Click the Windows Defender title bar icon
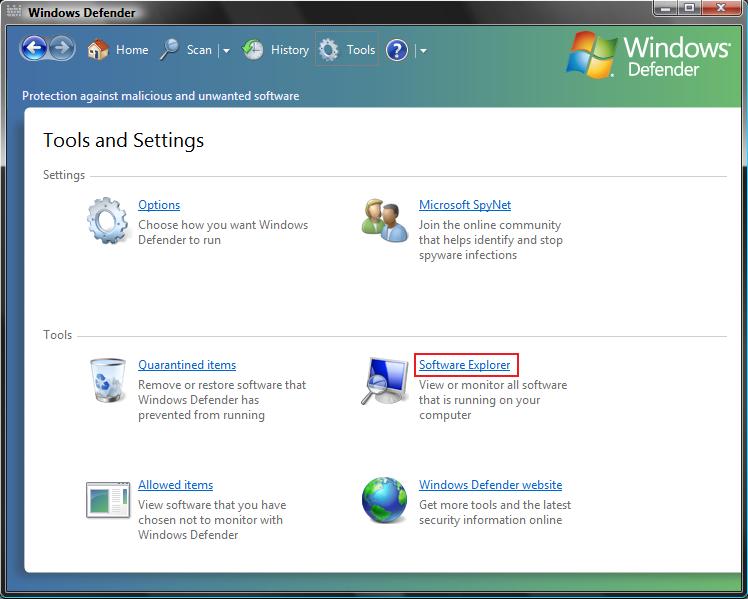This screenshot has width=748, height=599. click(13, 11)
